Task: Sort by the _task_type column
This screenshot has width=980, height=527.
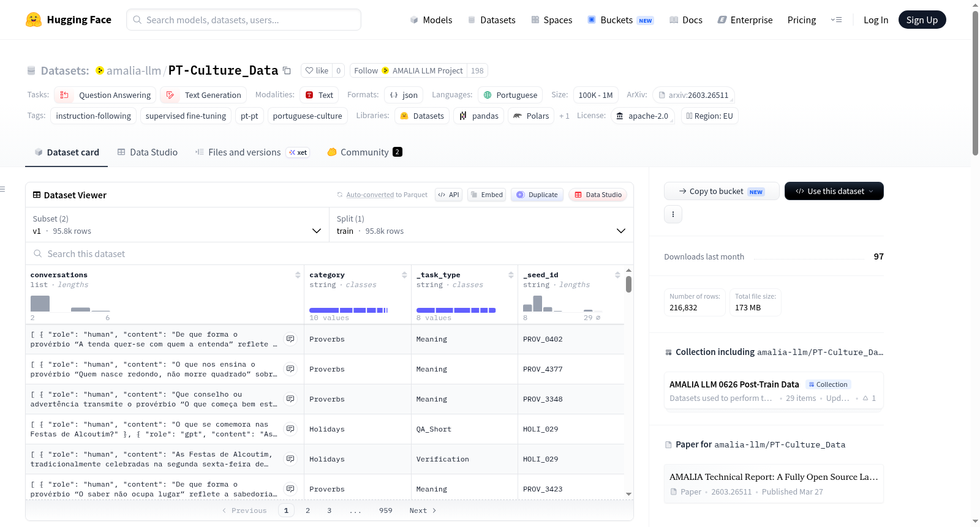Action: [x=511, y=275]
